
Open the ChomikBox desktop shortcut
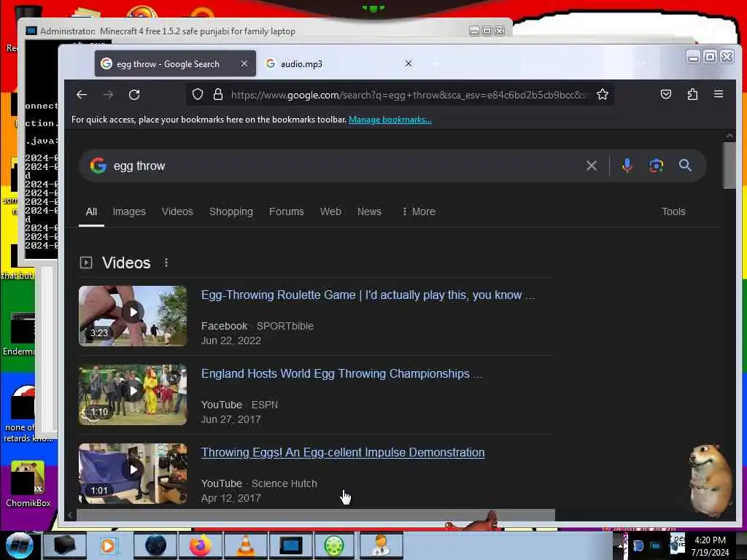[x=28, y=483]
